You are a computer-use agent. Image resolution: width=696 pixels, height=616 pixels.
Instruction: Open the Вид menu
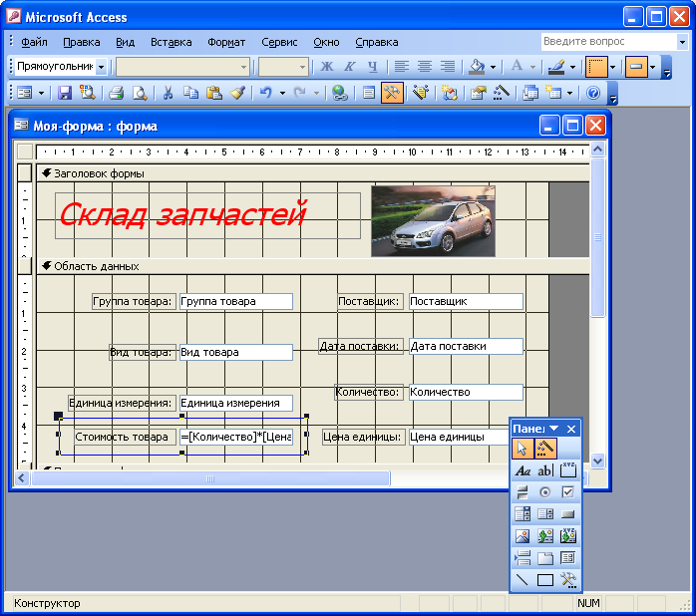(126, 42)
